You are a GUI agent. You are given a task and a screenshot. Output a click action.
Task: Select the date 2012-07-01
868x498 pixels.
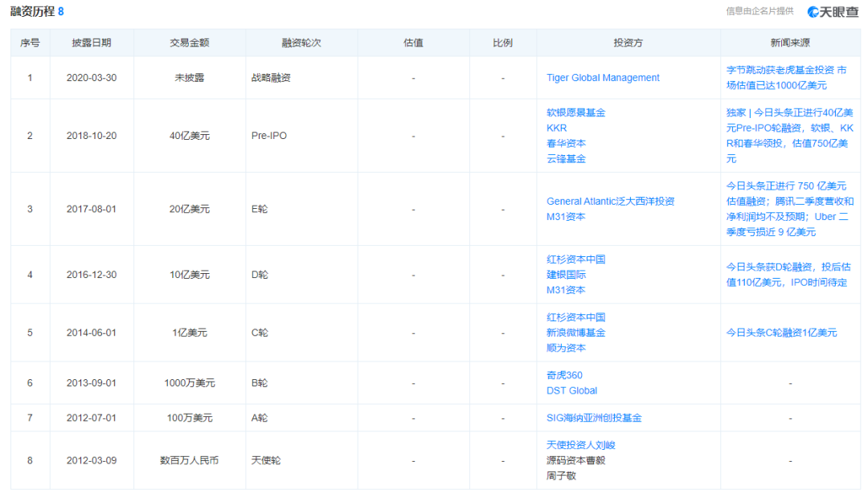click(x=92, y=418)
